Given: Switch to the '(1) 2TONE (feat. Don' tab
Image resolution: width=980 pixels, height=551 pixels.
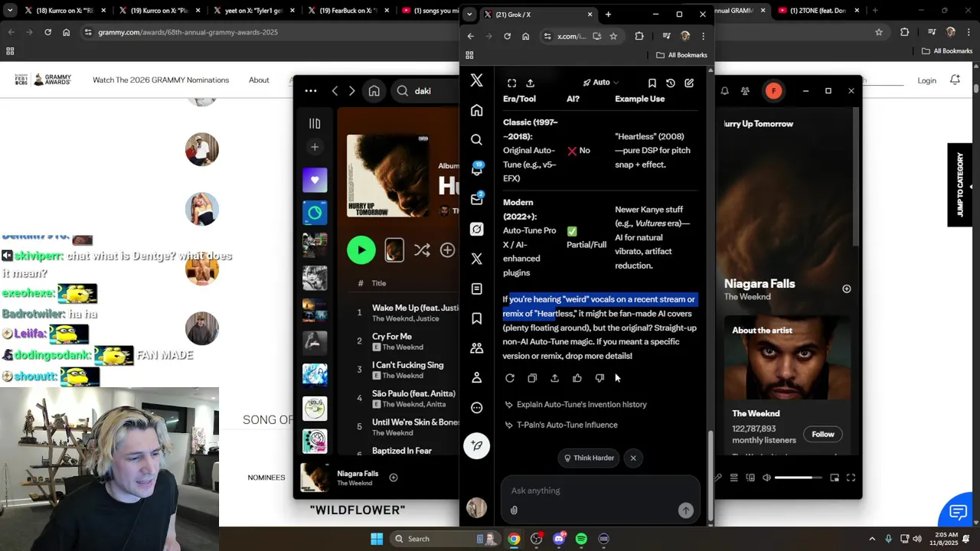Looking at the screenshot, I should [818, 11].
